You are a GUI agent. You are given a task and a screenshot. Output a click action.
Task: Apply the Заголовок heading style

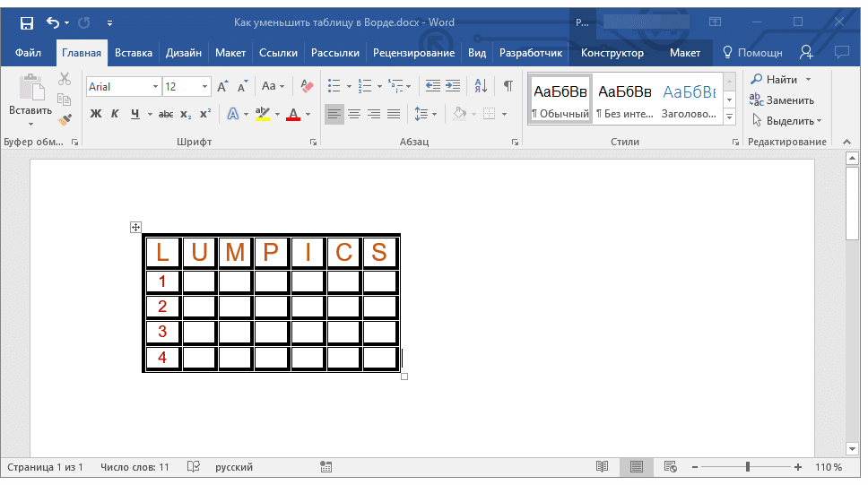(x=690, y=98)
